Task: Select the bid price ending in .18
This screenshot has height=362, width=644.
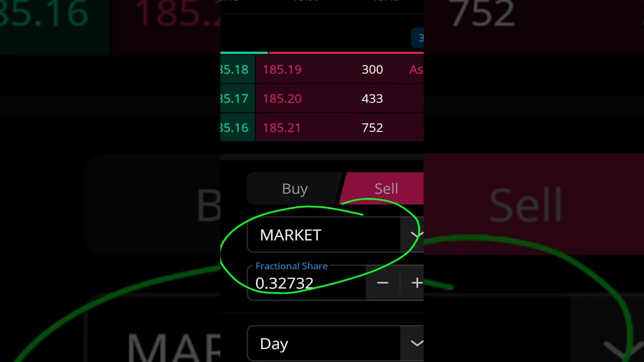Action: pos(235,69)
